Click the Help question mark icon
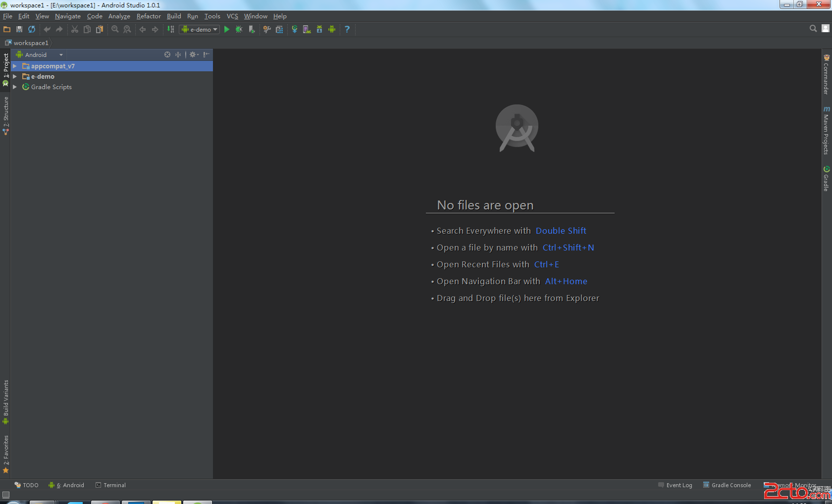The image size is (832, 504). tap(347, 30)
